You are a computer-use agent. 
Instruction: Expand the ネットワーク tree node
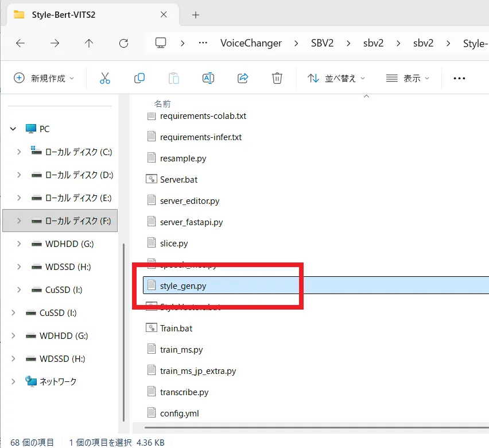pyautogui.click(x=13, y=382)
